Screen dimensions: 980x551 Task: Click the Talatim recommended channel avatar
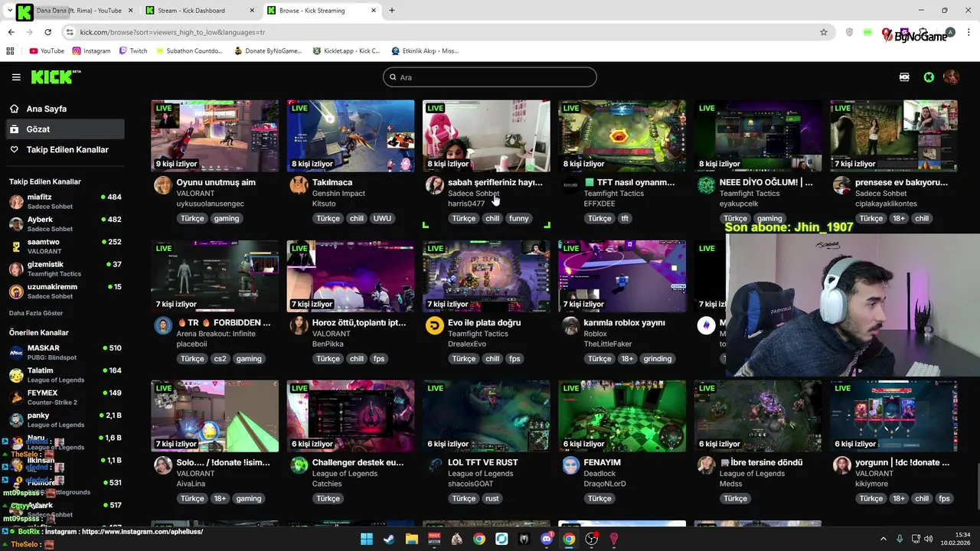coord(16,375)
